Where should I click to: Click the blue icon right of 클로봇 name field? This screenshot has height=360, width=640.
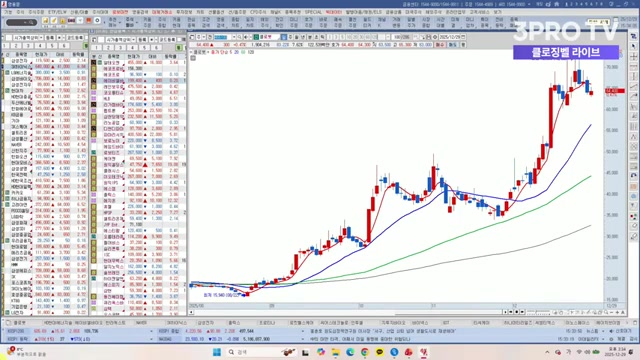coord(284,37)
